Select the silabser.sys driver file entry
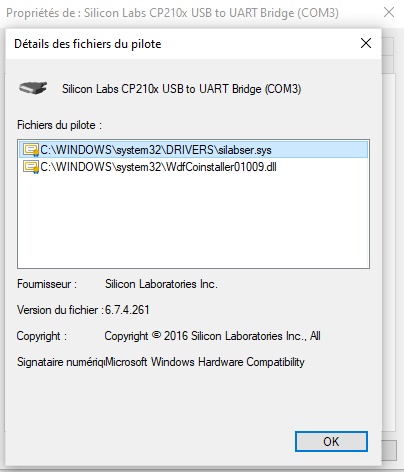 tap(194, 150)
